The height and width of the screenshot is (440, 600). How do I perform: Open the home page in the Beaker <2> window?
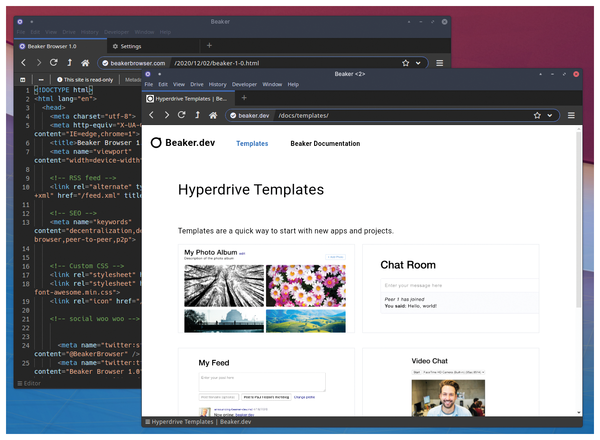[213, 115]
